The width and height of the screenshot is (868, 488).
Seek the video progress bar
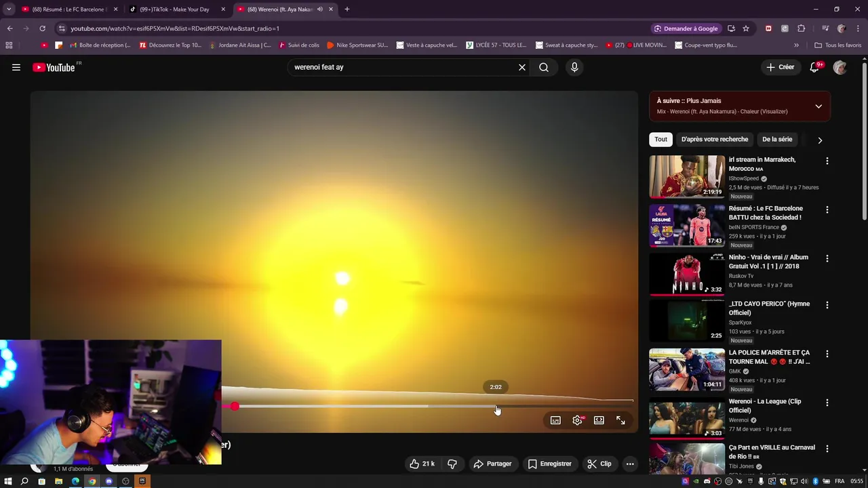427,406
